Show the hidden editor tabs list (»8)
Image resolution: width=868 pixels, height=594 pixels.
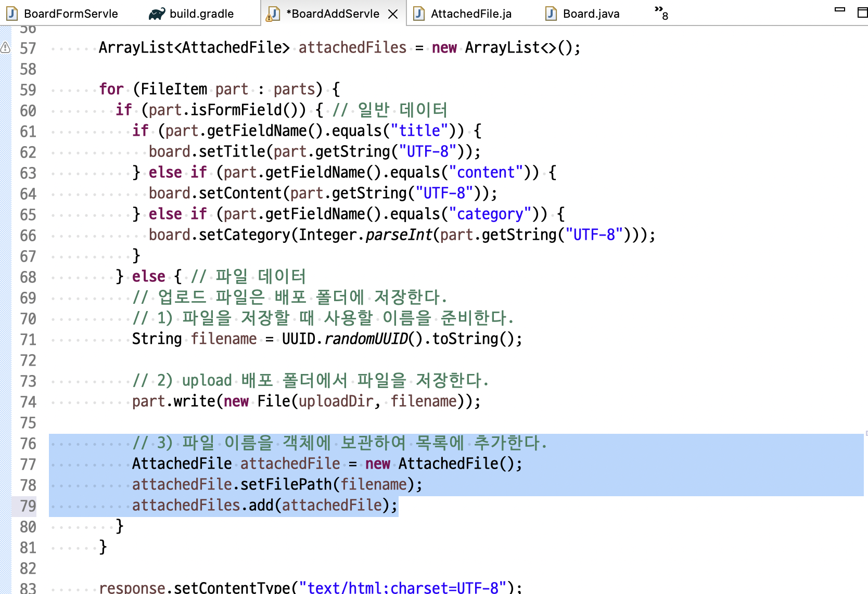(661, 12)
